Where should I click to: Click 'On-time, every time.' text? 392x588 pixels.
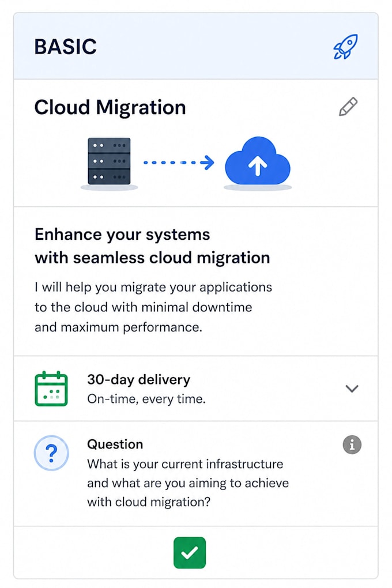click(x=146, y=399)
